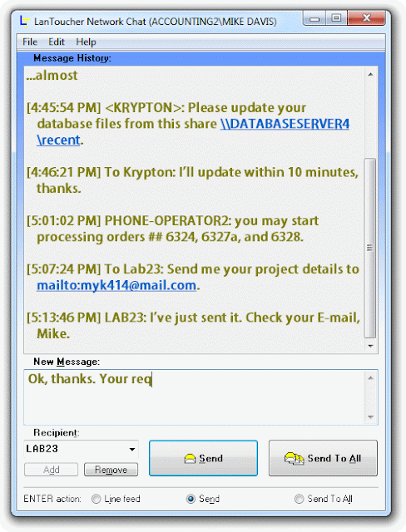Screen dimensions: 406x532
Task: Click the multi-envelope icon on Send To All
Action: coord(294,458)
